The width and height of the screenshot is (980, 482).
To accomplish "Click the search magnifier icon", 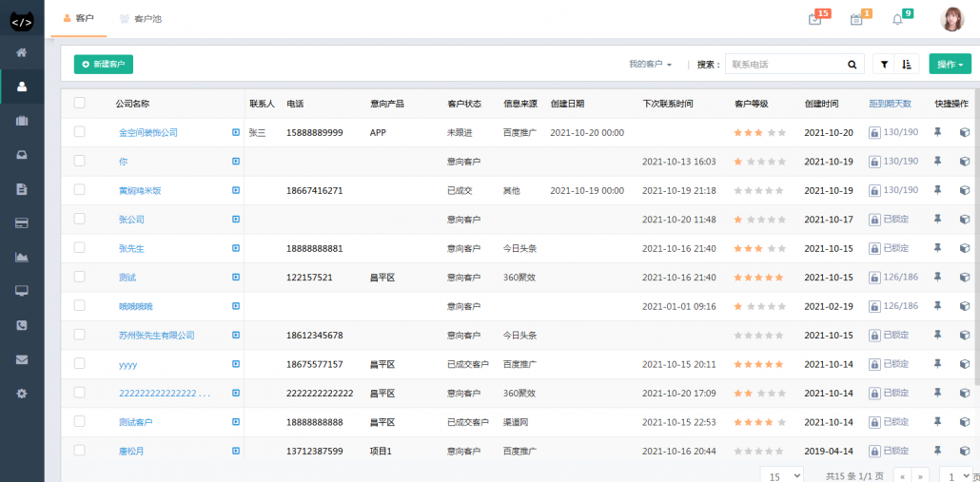I will pyautogui.click(x=853, y=65).
